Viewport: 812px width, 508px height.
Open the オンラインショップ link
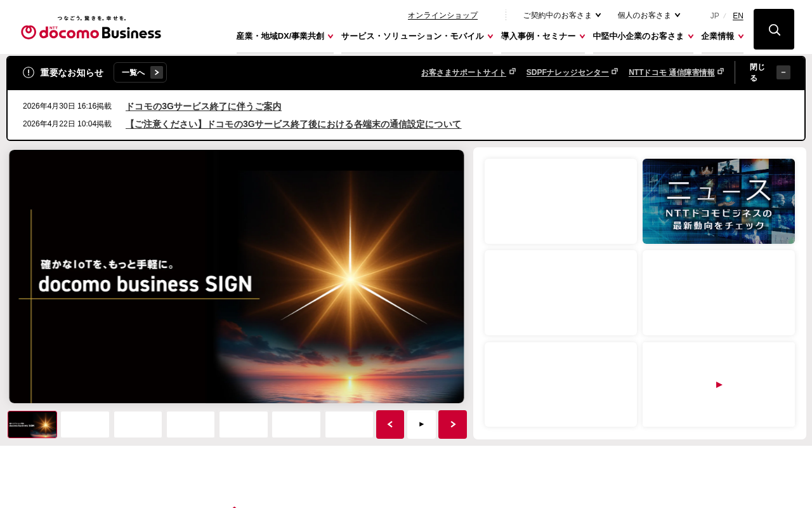pyautogui.click(x=443, y=15)
